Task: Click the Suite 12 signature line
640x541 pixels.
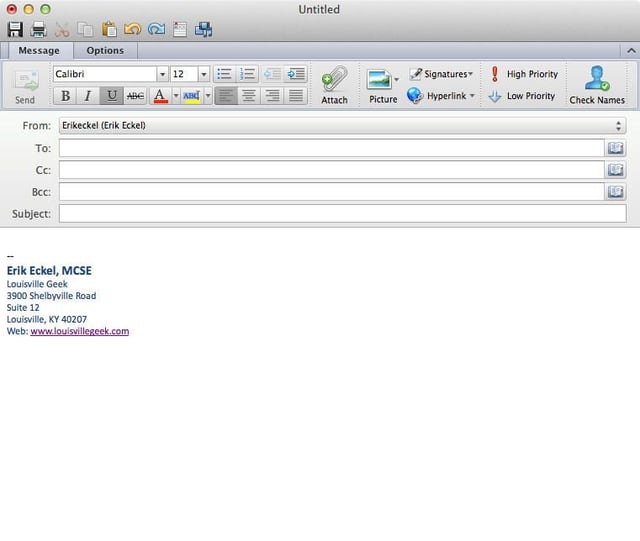Action: (23, 307)
